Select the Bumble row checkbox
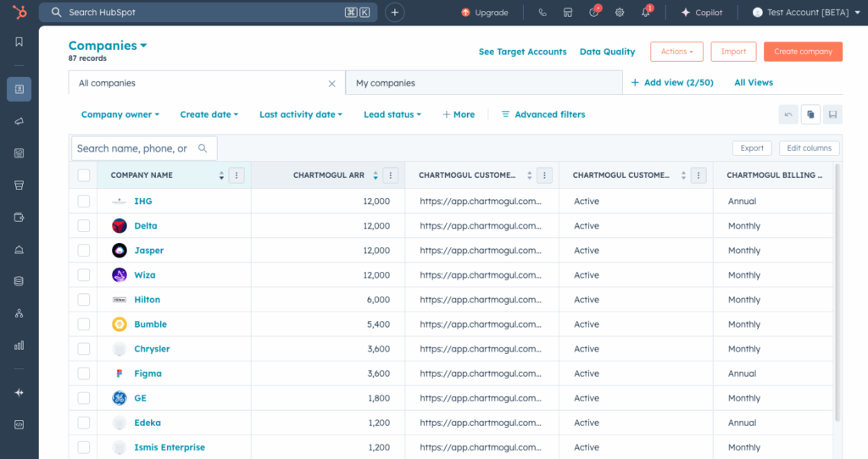Image resolution: width=868 pixels, height=459 pixels. [84, 324]
